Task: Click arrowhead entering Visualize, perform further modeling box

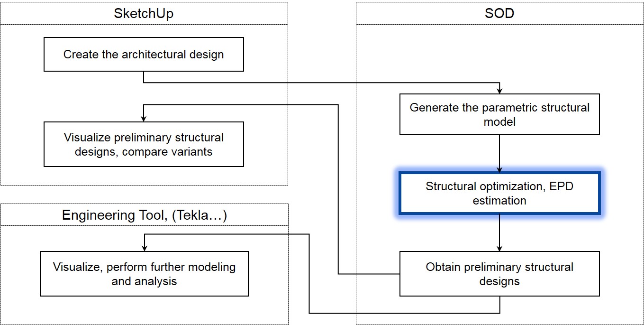Action: coord(144,249)
